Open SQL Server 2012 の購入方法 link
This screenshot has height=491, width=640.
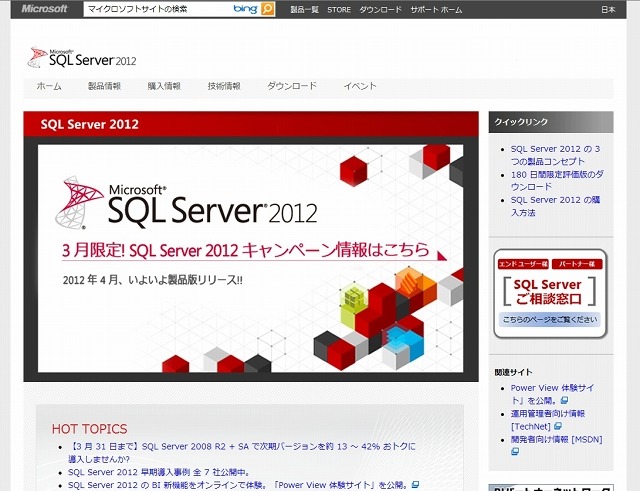coord(556,206)
